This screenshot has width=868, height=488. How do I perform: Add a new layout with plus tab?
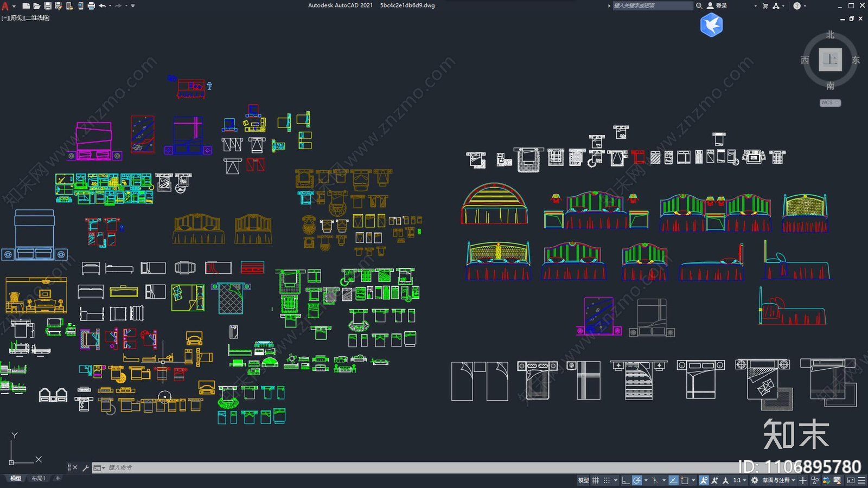58,478
